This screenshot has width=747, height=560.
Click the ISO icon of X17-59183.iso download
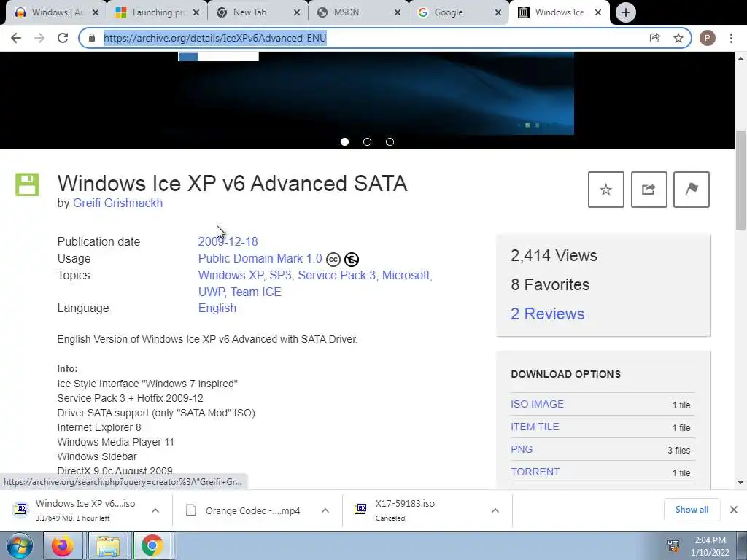coord(360,509)
